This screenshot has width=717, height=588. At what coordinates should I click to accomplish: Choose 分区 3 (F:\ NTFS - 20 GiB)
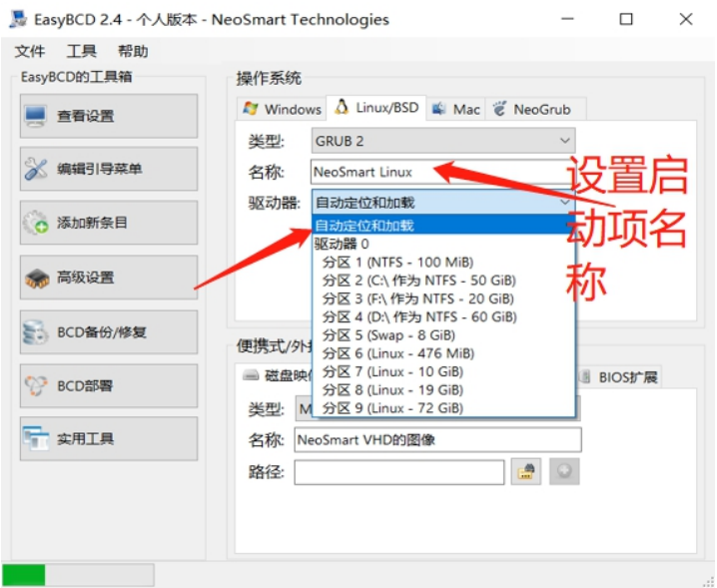point(443,298)
